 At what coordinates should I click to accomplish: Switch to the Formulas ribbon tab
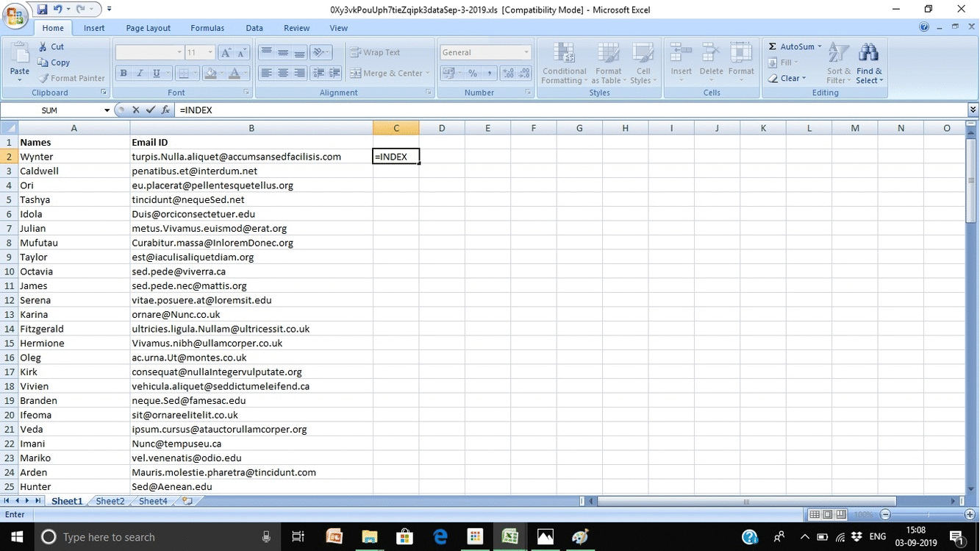point(208,28)
